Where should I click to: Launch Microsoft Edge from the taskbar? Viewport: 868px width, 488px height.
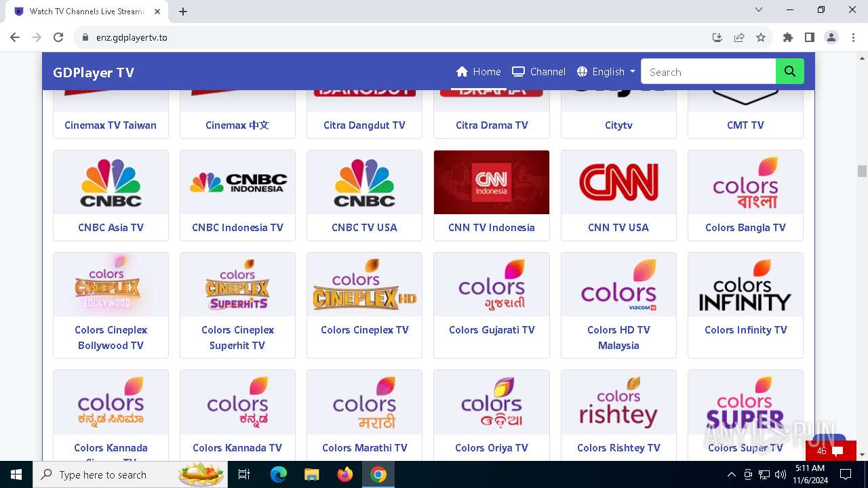pyautogui.click(x=279, y=474)
